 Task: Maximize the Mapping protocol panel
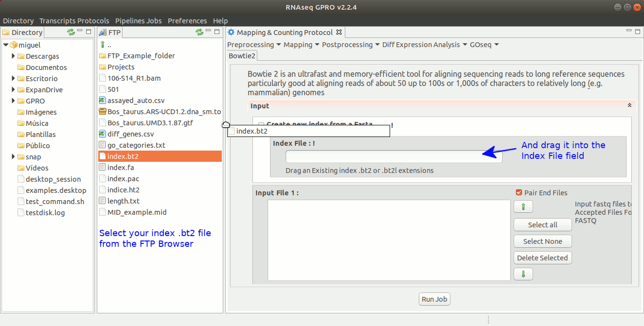(x=638, y=32)
